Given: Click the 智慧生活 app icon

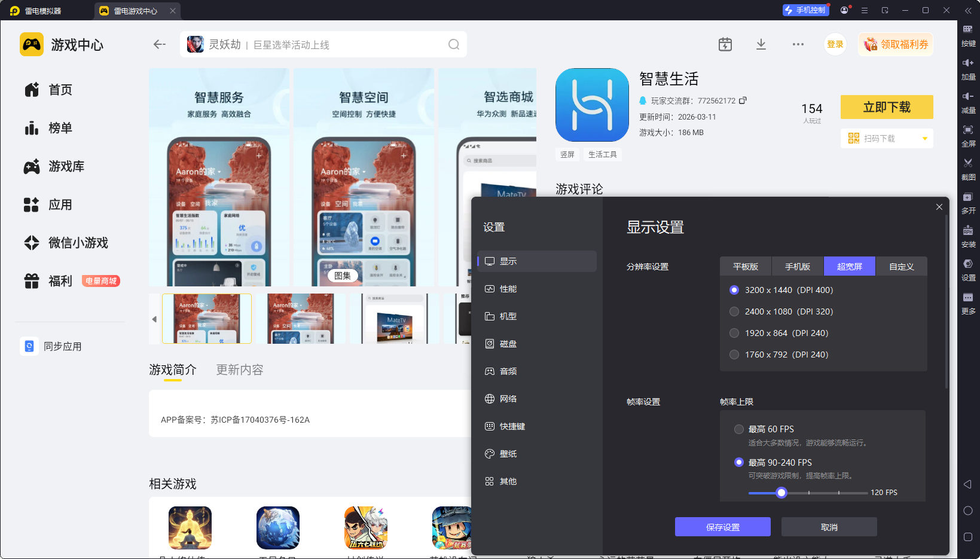Looking at the screenshot, I should tap(592, 105).
